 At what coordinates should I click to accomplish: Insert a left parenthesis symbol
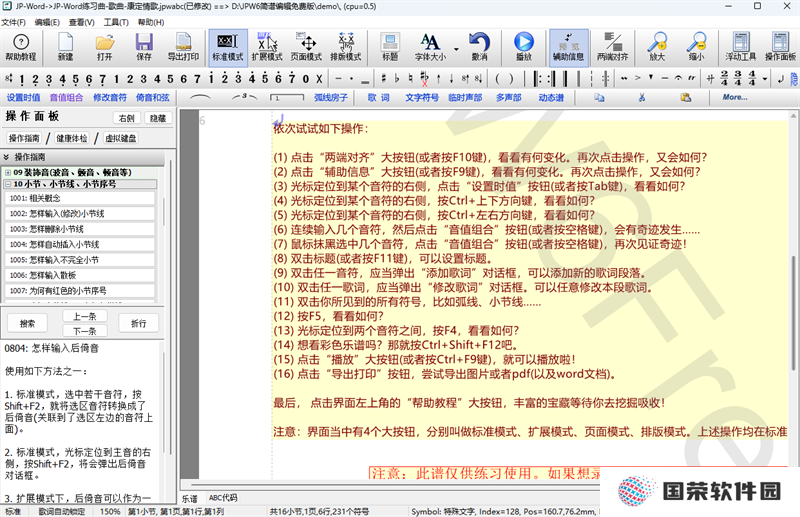498,79
